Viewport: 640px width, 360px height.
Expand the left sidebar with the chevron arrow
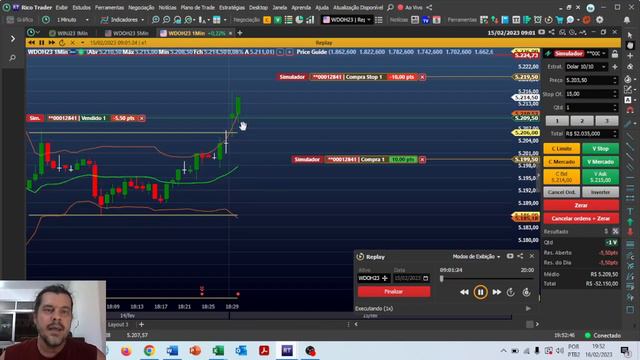coord(13,38)
